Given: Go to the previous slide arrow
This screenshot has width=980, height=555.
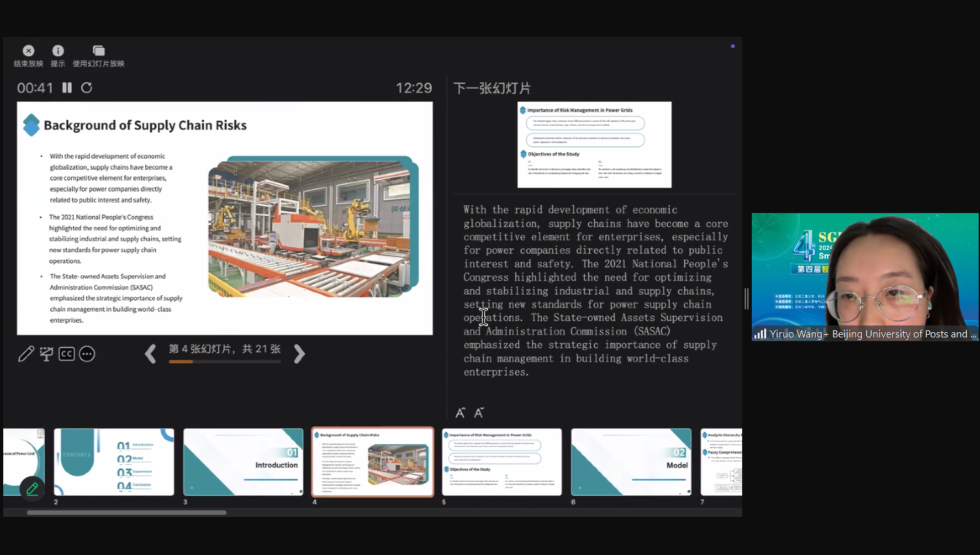Looking at the screenshot, I should coord(150,354).
